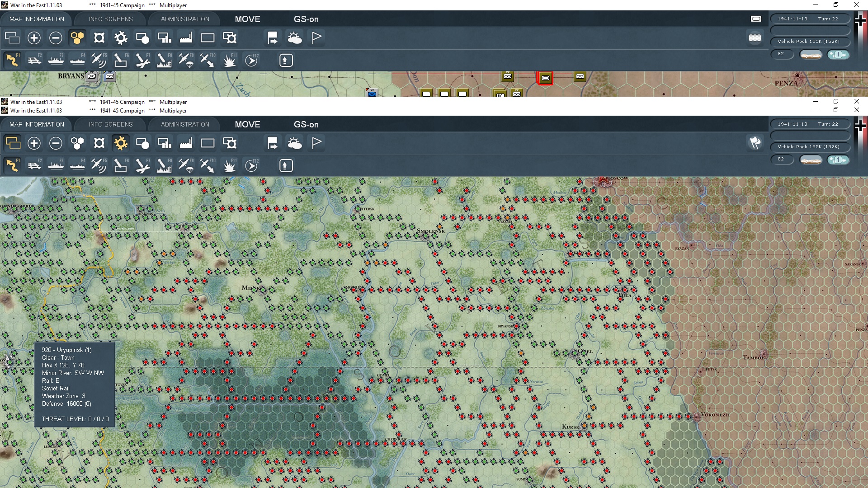Viewport: 868px width, 488px height.
Task: Toggle factory view icon in lower toolbar
Action: point(186,143)
